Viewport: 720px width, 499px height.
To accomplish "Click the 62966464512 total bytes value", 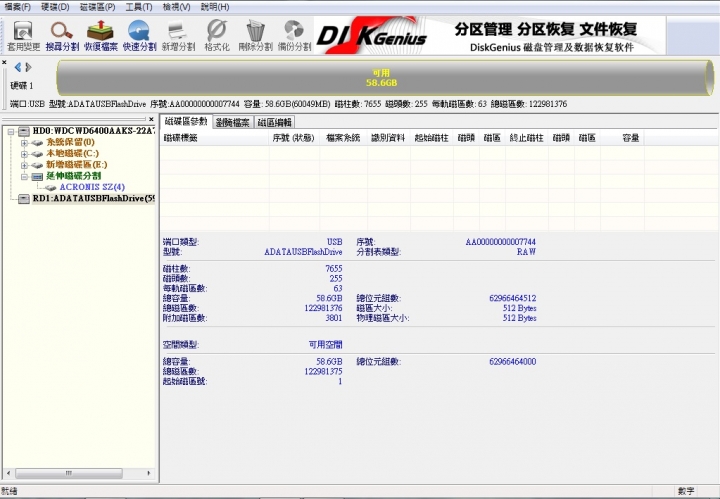I will tap(512, 298).
